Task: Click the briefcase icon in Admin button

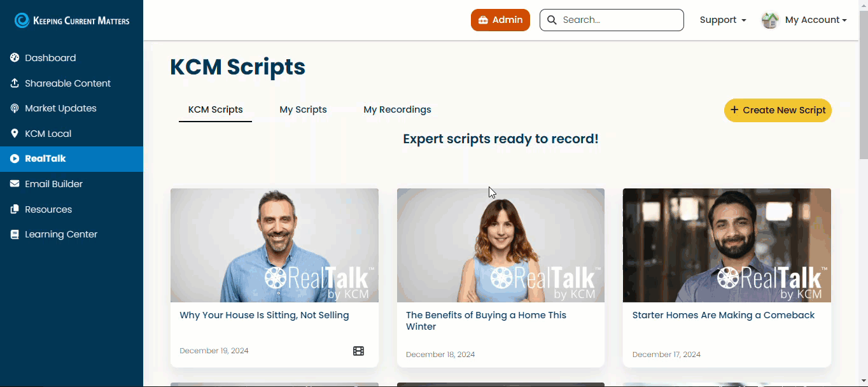Action: pyautogui.click(x=483, y=20)
